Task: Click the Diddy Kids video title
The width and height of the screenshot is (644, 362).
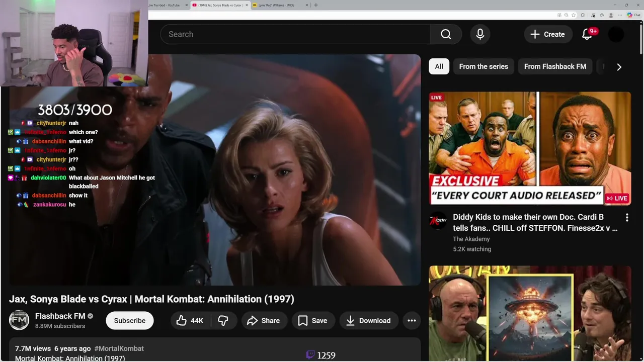Action: pos(535,222)
